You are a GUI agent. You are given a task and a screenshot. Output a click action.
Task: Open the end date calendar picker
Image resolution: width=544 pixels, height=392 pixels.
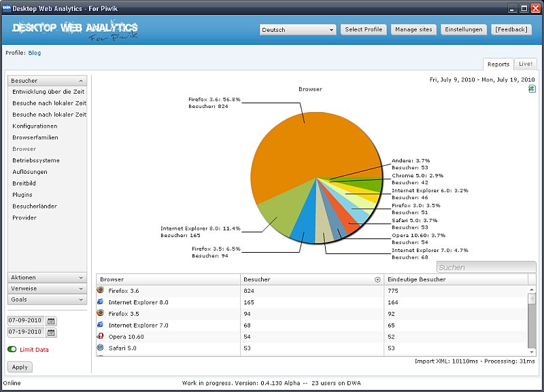(x=51, y=332)
